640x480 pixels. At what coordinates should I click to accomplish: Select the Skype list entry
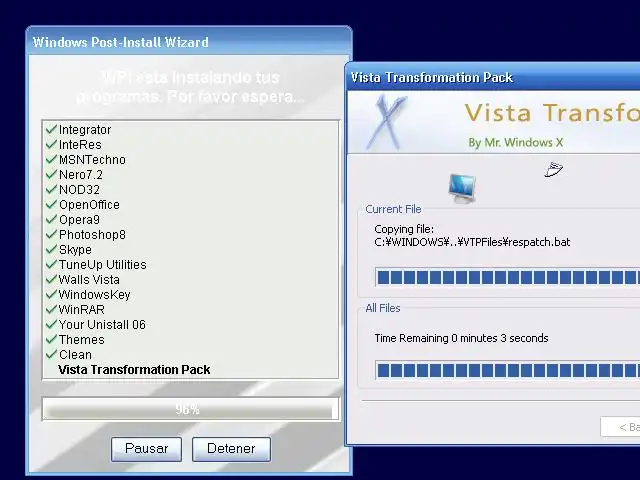point(75,250)
